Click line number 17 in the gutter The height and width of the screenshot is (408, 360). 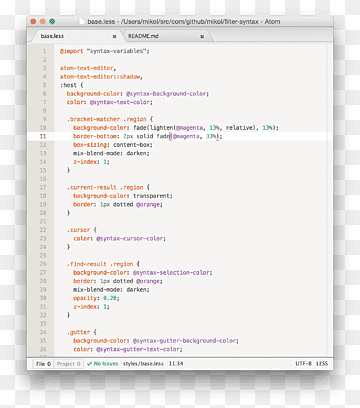tap(43, 187)
